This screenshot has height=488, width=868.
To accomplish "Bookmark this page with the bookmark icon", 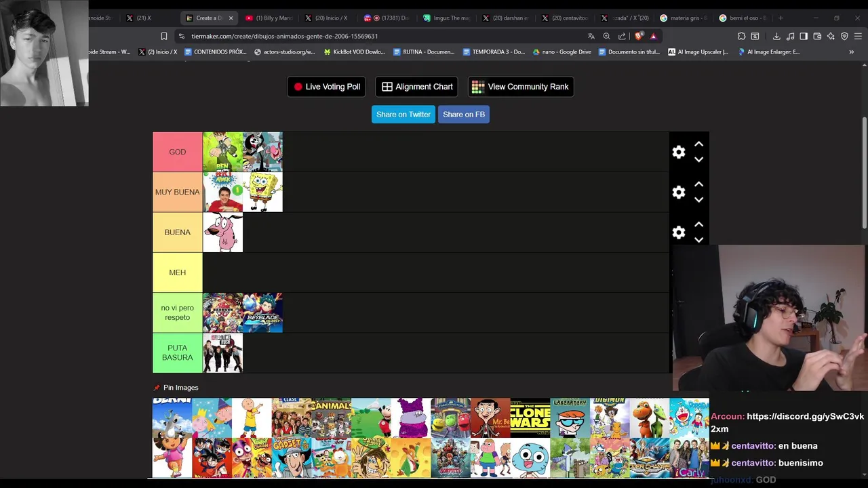I will click(163, 36).
